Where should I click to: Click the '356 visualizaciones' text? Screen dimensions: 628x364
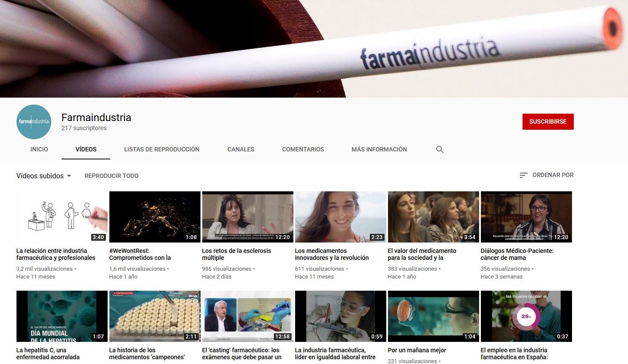click(505, 269)
